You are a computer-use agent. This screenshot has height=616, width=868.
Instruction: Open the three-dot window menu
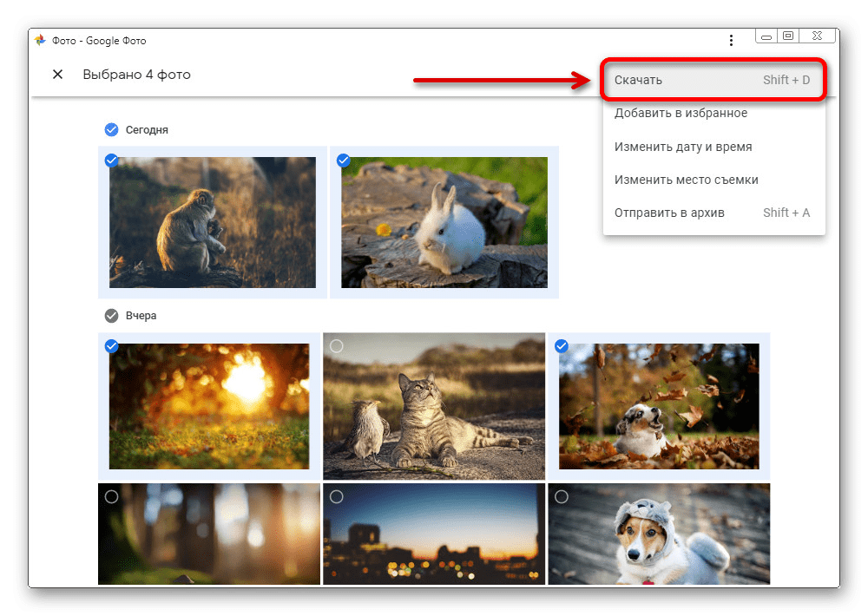coord(732,41)
